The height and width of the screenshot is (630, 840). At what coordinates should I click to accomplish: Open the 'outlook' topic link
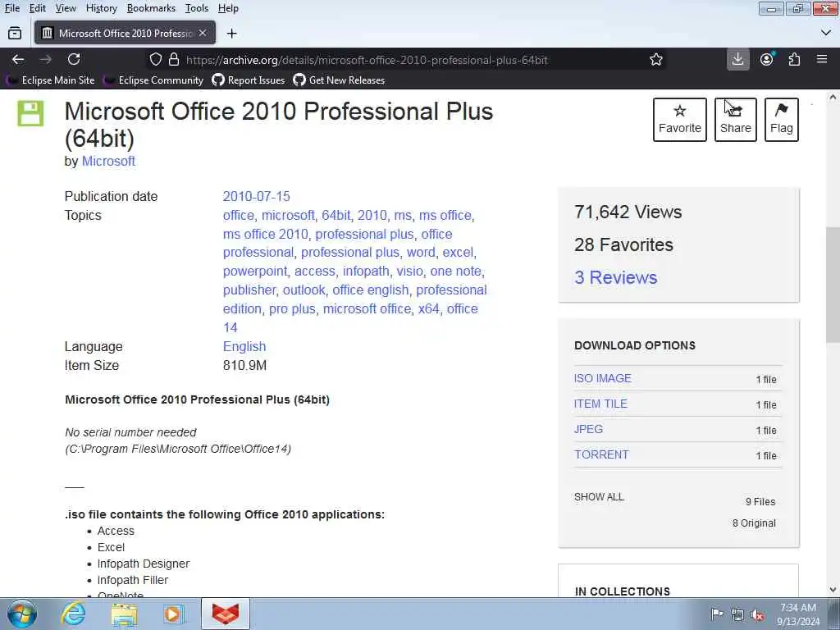[304, 290]
